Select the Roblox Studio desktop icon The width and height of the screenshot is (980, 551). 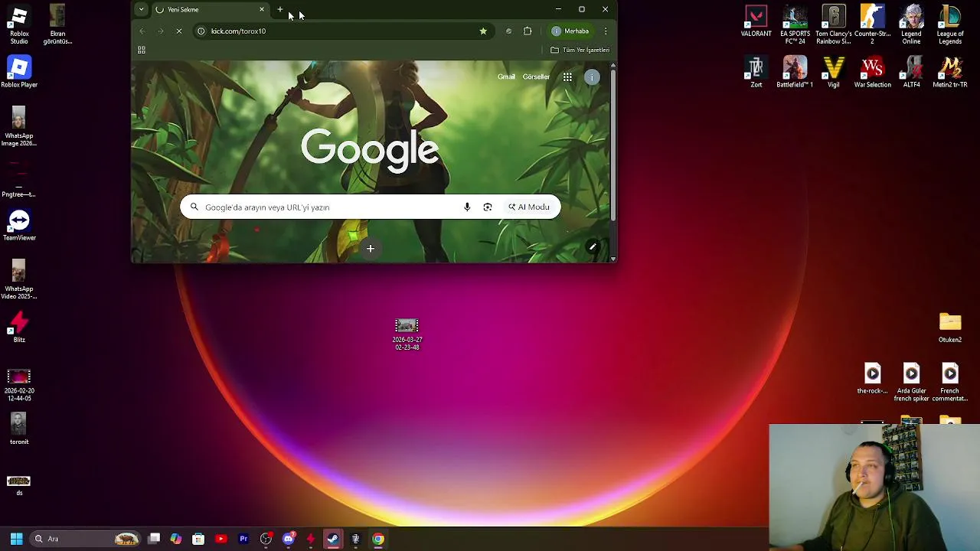(x=19, y=24)
